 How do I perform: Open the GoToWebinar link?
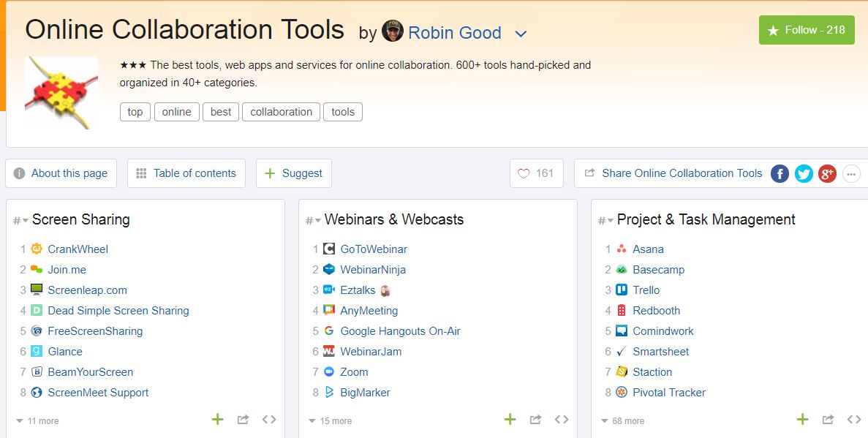[x=373, y=249]
